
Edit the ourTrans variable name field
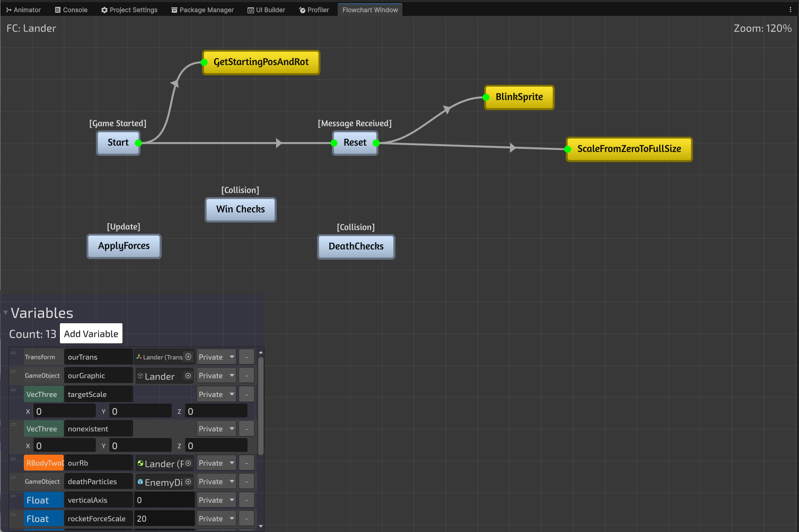[x=98, y=357]
